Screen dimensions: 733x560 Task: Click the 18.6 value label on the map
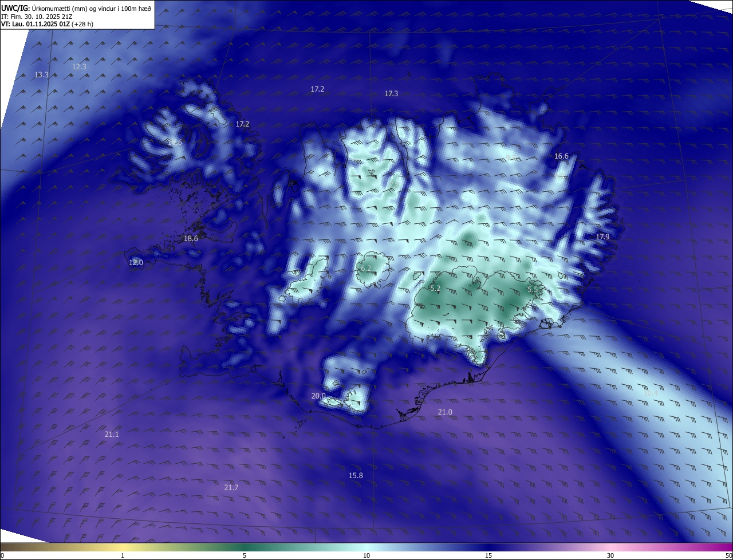coord(191,238)
